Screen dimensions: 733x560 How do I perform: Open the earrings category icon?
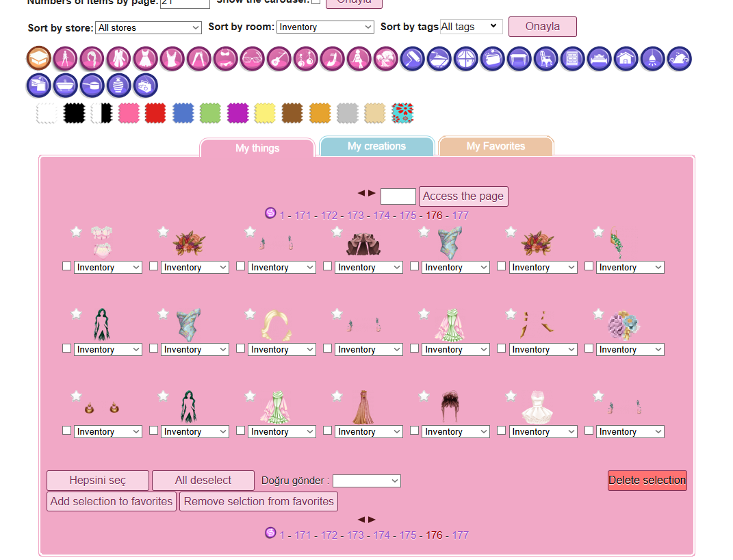click(x=306, y=59)
